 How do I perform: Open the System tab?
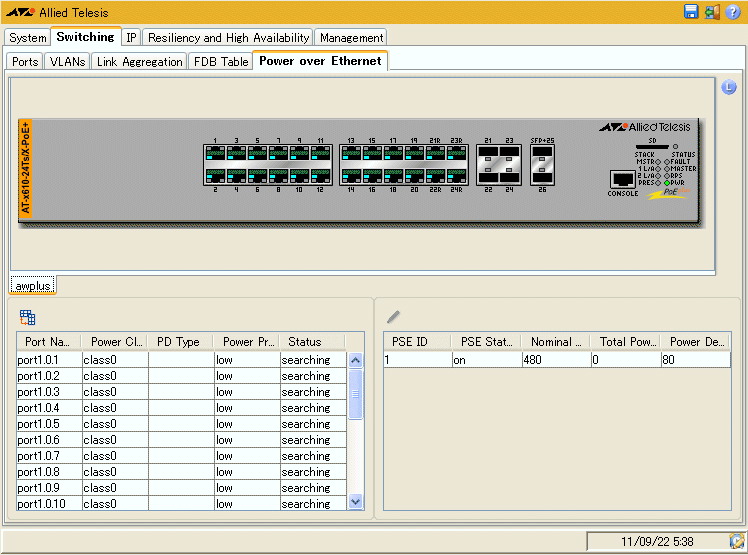(x=28, y=38)
